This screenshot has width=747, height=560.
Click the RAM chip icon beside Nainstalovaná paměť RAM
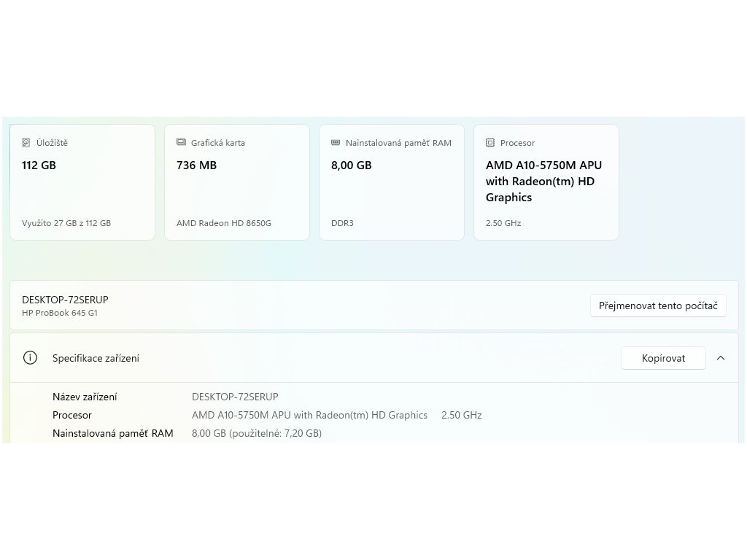point(336,142)
